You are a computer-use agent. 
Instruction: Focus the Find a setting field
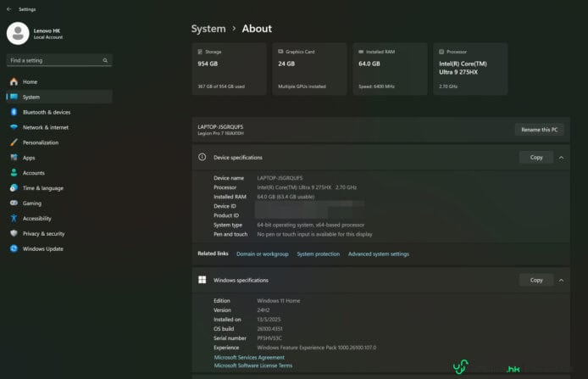click(x=59, y=60)
